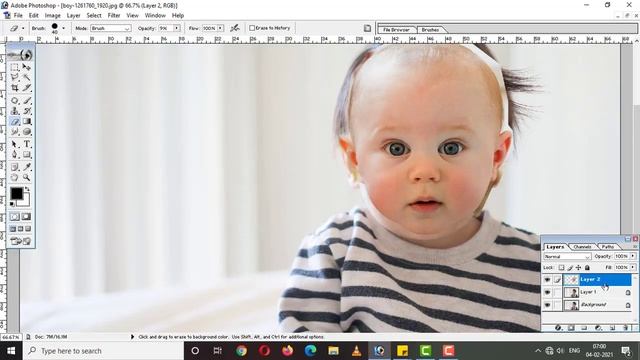Open the layer Fill arrow
The height and width of the screenshot is (360, 640).
coord(633,267)
